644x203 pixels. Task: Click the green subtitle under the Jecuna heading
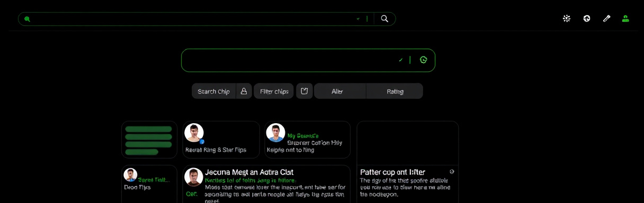(250, 180)
